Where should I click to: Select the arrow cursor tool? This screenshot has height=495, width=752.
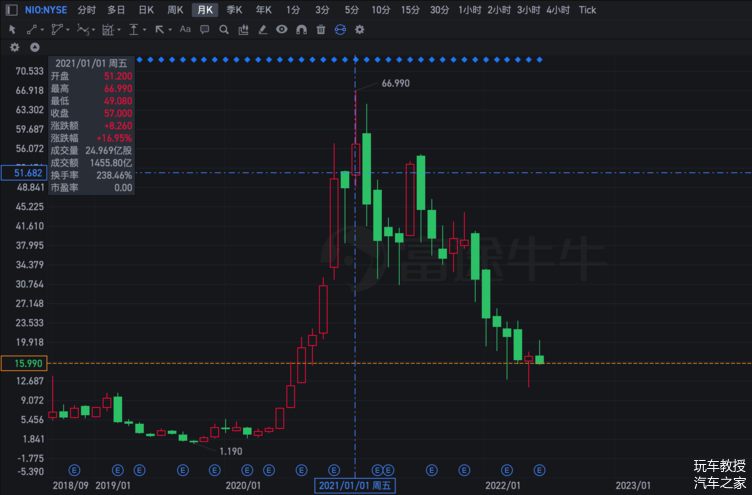(x=12, y=30)
